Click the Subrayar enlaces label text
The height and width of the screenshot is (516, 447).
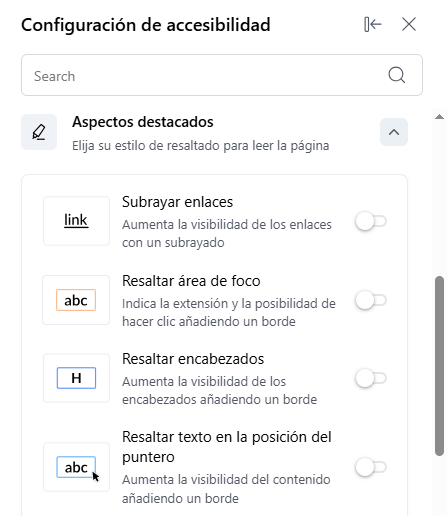tap(177, 202)
